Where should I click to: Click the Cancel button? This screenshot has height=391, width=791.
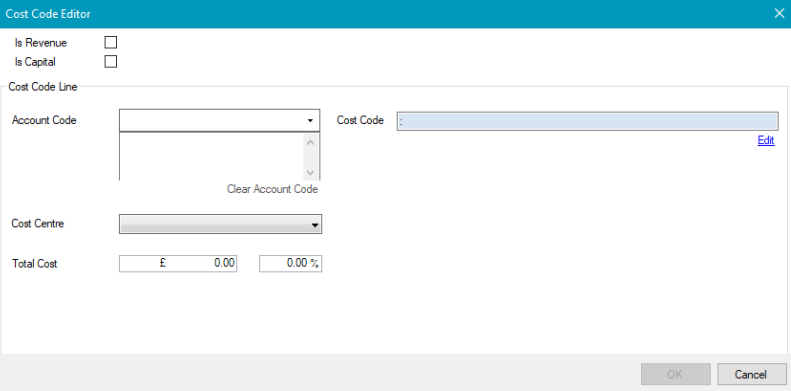pyautogui.click(x=751, y=374)
